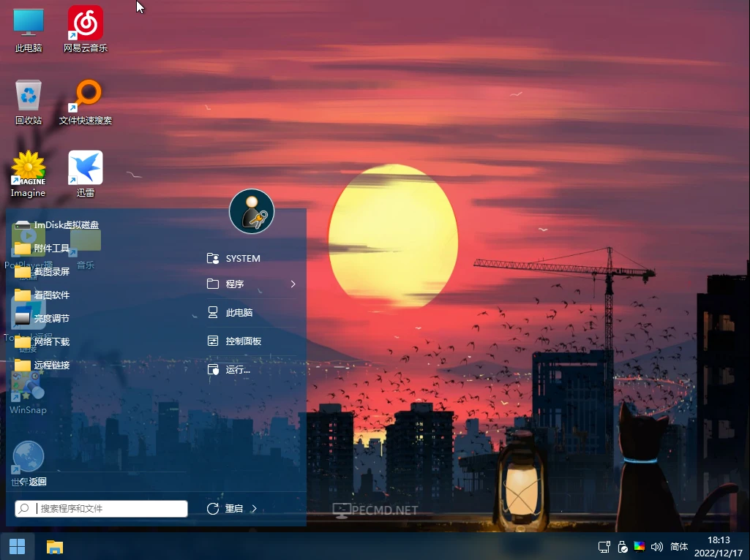The height and width of the screenshot is (560, 750).
Task: Click the network tray icon
Action: tap(604, 547)
